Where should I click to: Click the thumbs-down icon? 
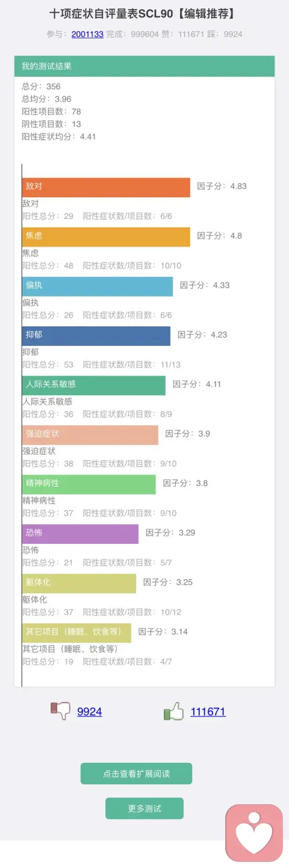(61, 711)
